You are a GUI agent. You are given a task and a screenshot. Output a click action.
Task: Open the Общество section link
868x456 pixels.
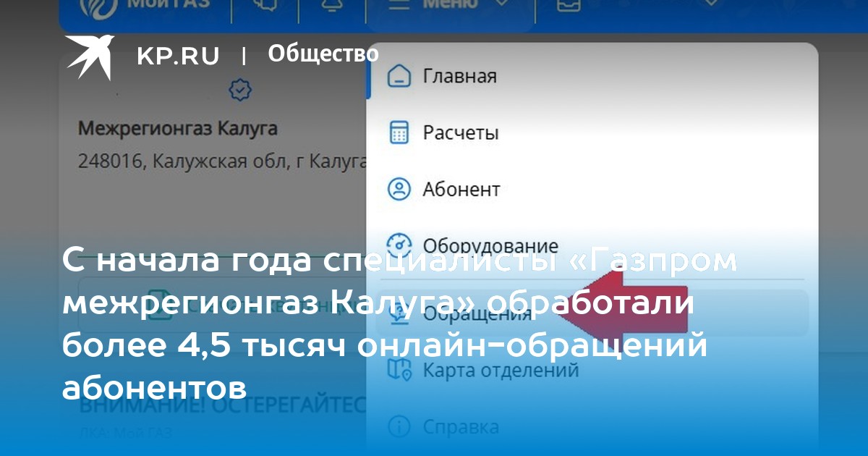(x=323, y=54)
